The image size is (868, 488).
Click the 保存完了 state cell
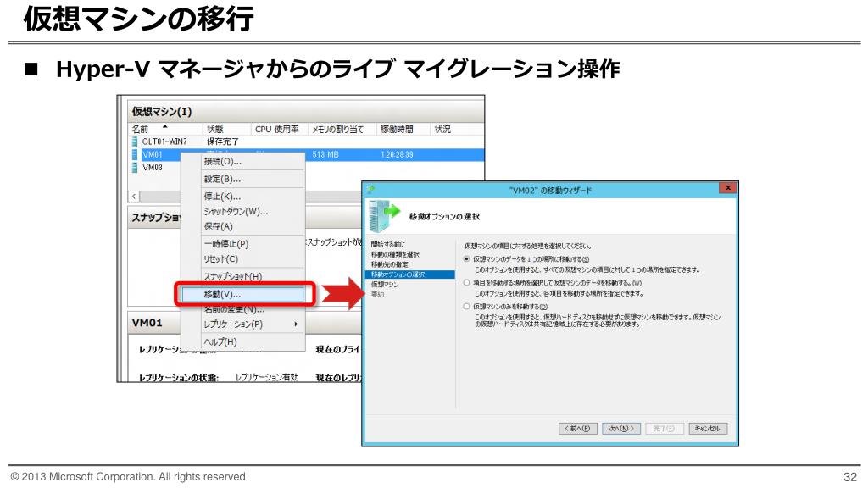pyautogui.click(x=223, y=141)
